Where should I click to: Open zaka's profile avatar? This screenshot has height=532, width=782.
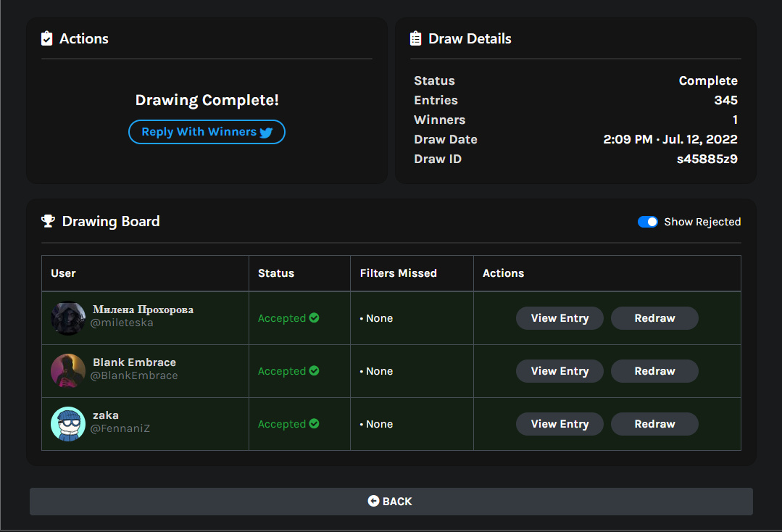pos(68,424)
